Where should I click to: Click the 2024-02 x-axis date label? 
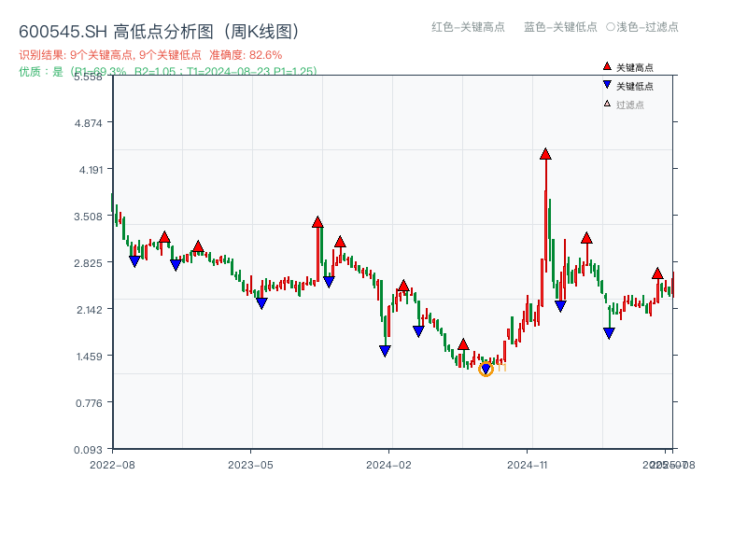coord(388,465)
